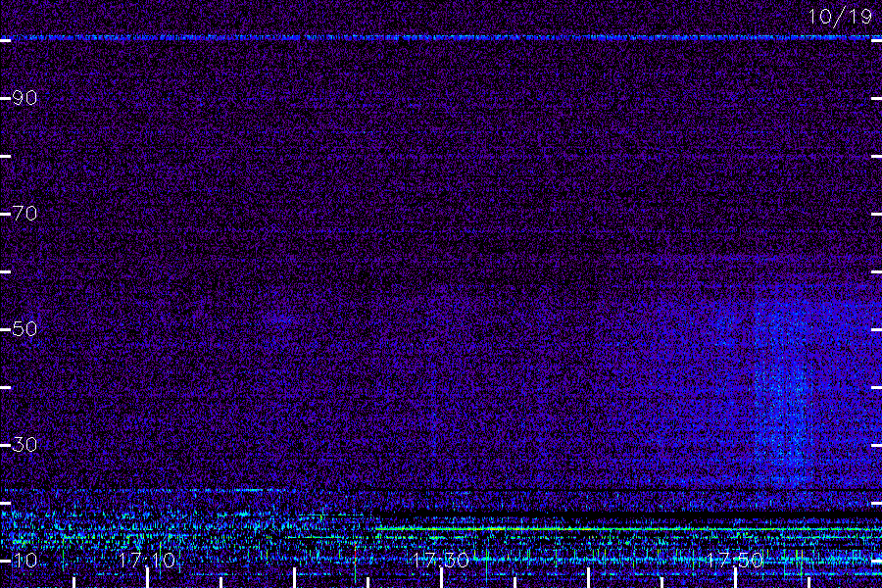Click the 30 frequency axis label

24,445
